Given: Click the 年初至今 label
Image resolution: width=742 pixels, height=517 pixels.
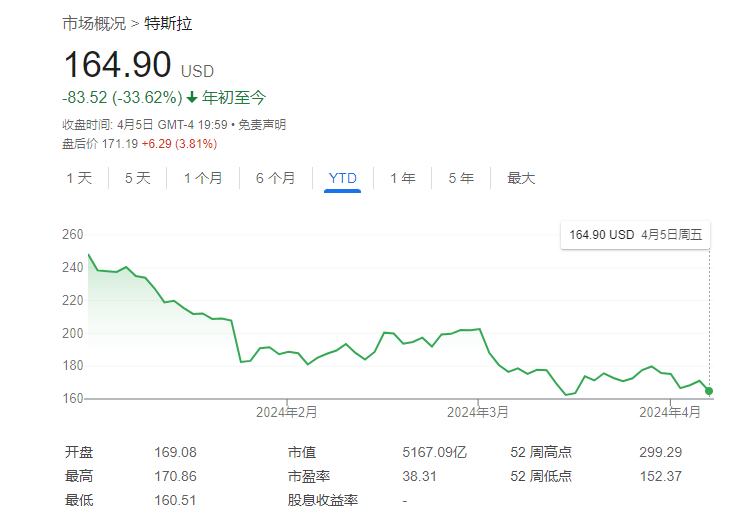Looking at the screenshot, I should (234, 97).
